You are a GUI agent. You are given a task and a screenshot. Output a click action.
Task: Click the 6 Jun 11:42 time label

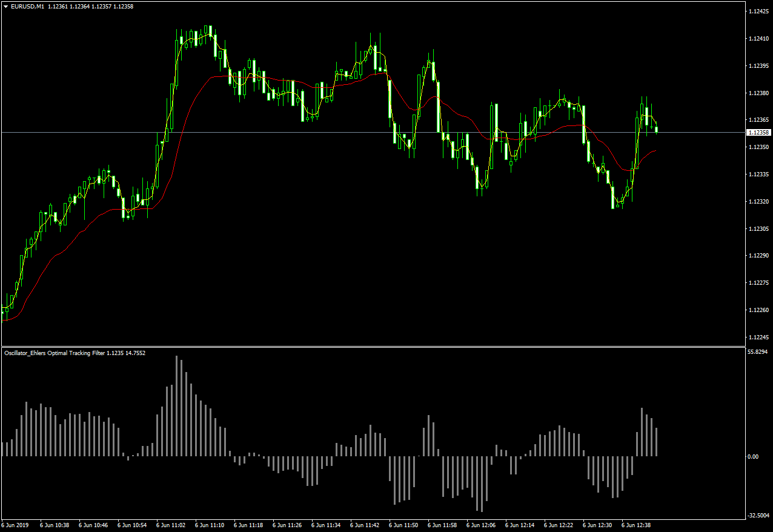pos(365,525)
